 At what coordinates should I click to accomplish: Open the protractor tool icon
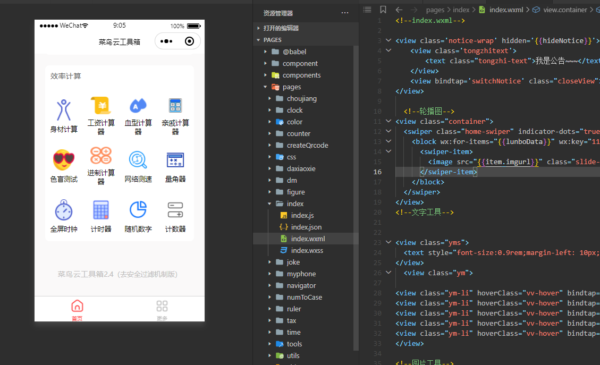[175, 160]
